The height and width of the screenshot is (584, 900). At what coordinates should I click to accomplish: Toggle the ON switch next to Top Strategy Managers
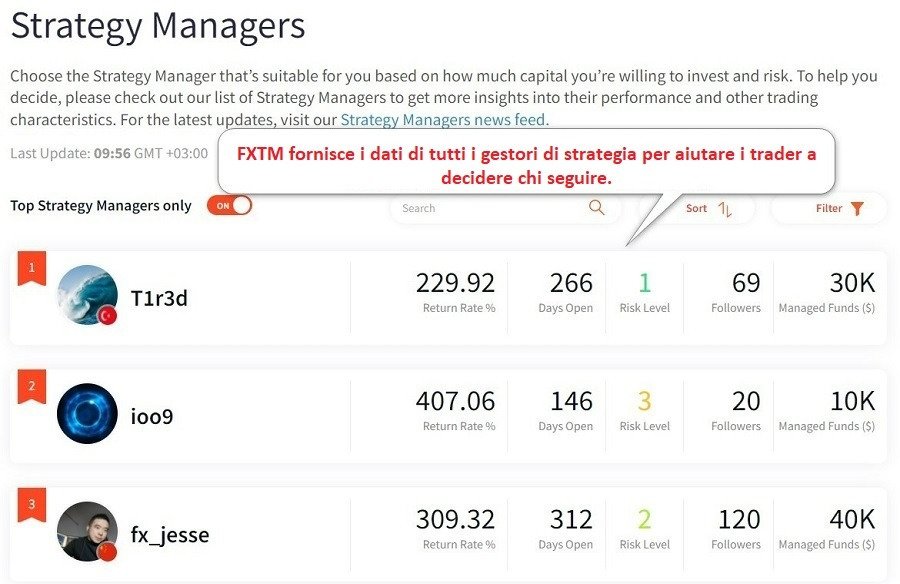click(x=229, y=204)
